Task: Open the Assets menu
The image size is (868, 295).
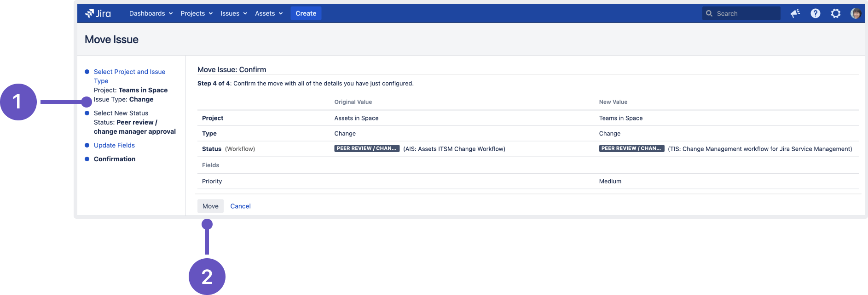Action: click(x=269, y=13)
